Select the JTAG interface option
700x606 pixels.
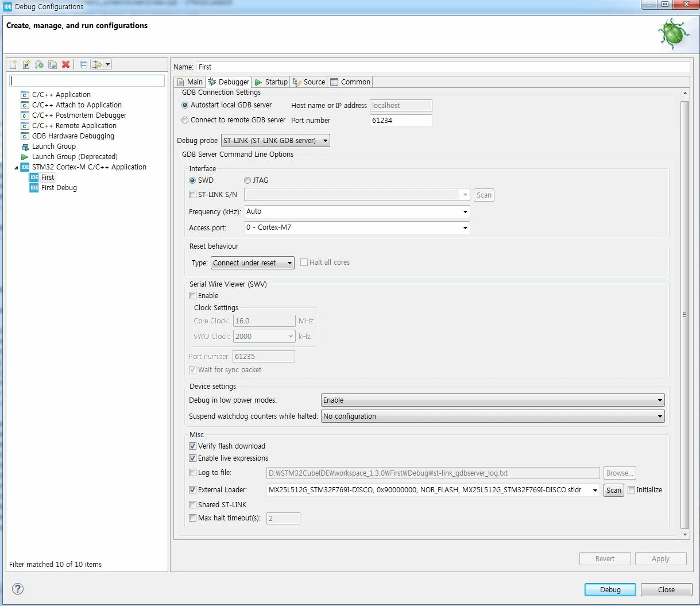247,180
